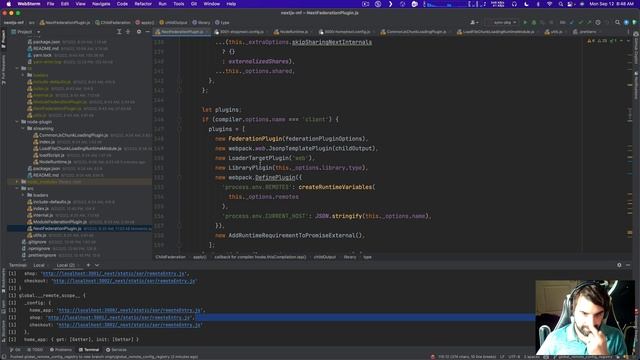640x360 pixels.
Task: Switch to NodeRuntime.js editor tab
Action: 293,31
